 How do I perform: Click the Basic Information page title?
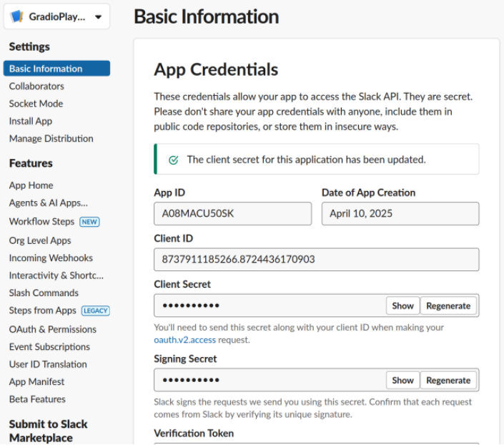click(x=207, y=16)
